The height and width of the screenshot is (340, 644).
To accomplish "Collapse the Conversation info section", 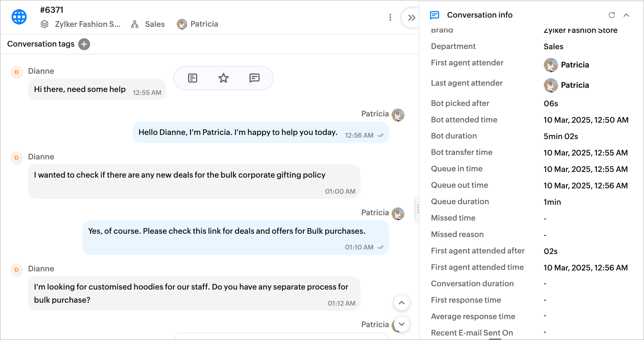I will click(x=626, y=15).
